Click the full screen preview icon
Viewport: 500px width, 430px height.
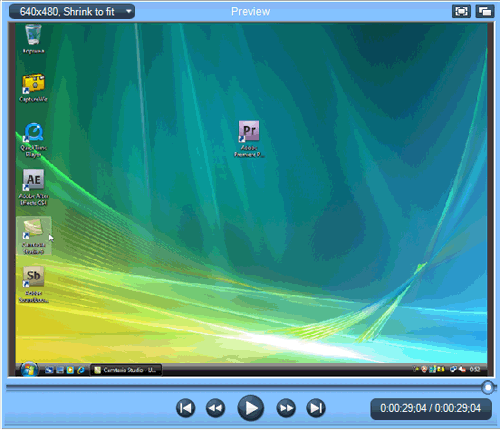click(461, 11)
